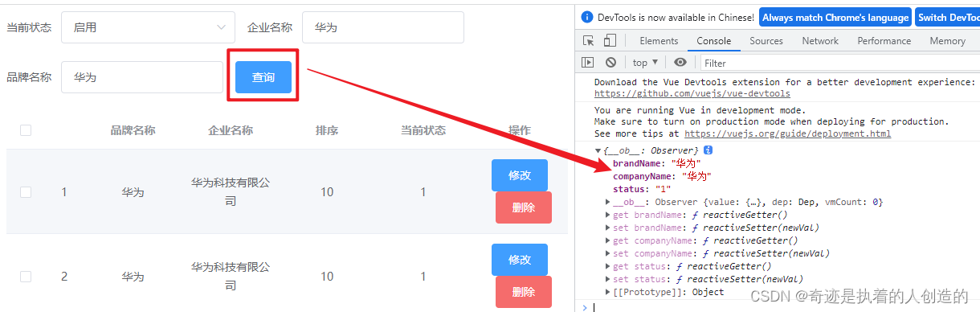The height and width of the screenshot is (312, 980).
Task: Tick the table header select-all checkbox
Action: click(26, 130)
